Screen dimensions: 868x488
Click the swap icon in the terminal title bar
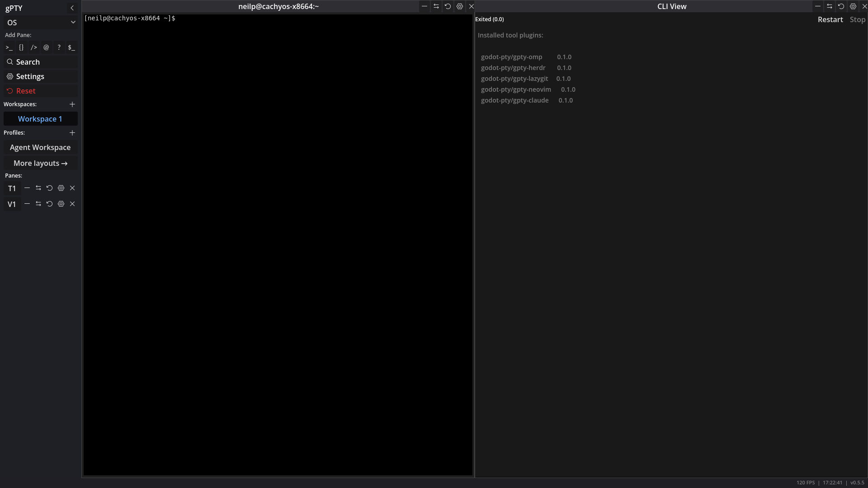pos(436,6)
